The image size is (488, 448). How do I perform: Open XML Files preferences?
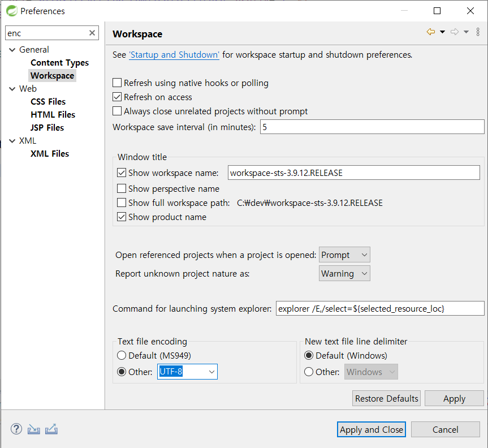click(x=50, y=154)
